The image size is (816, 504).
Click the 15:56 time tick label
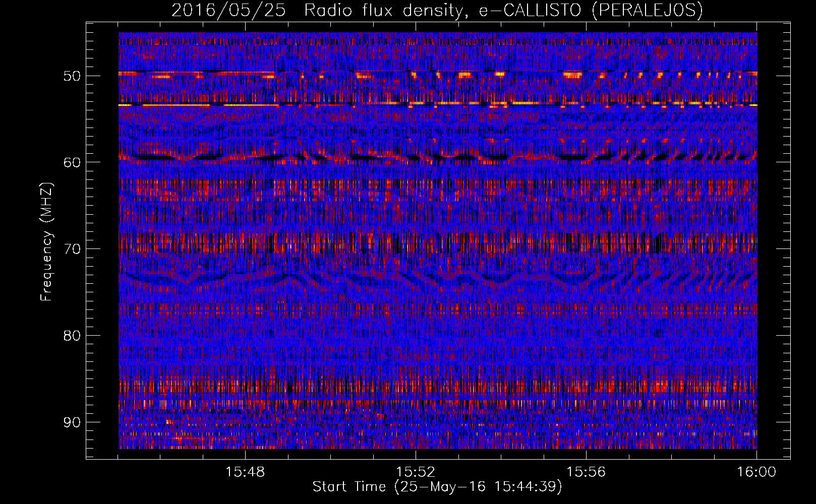coord(586,472)
